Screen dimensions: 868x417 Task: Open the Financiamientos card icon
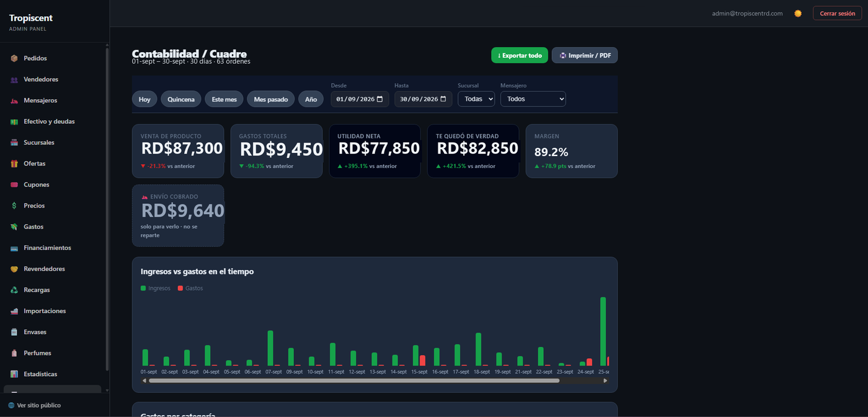pyautogui.click(x=14, y=248)
